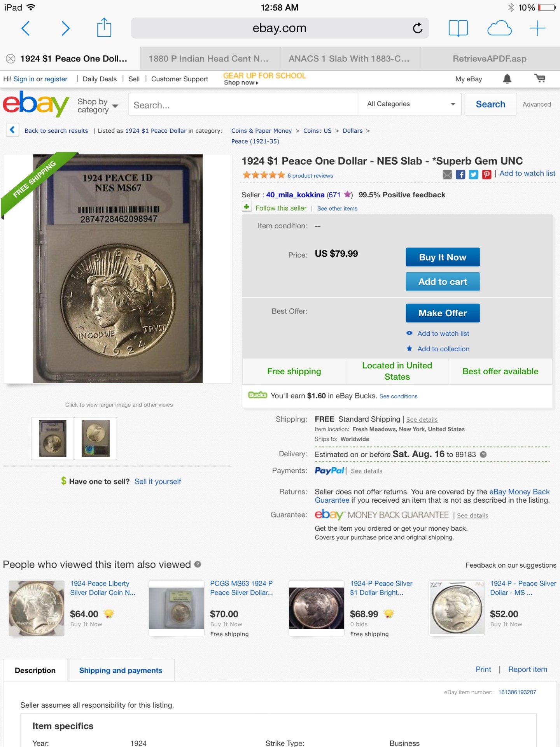560x747 pixels.
Task: Click the Buy It Now button
Action: tap(443, 257)
